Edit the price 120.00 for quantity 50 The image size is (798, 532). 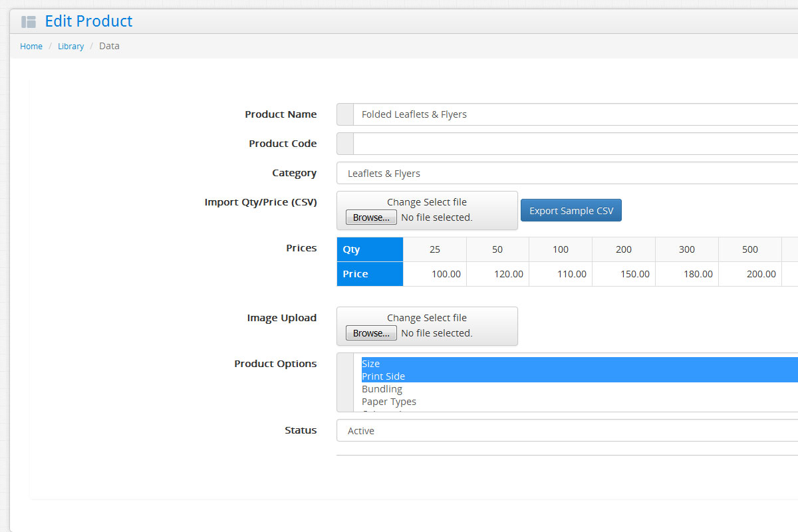(x=498, y=274)
